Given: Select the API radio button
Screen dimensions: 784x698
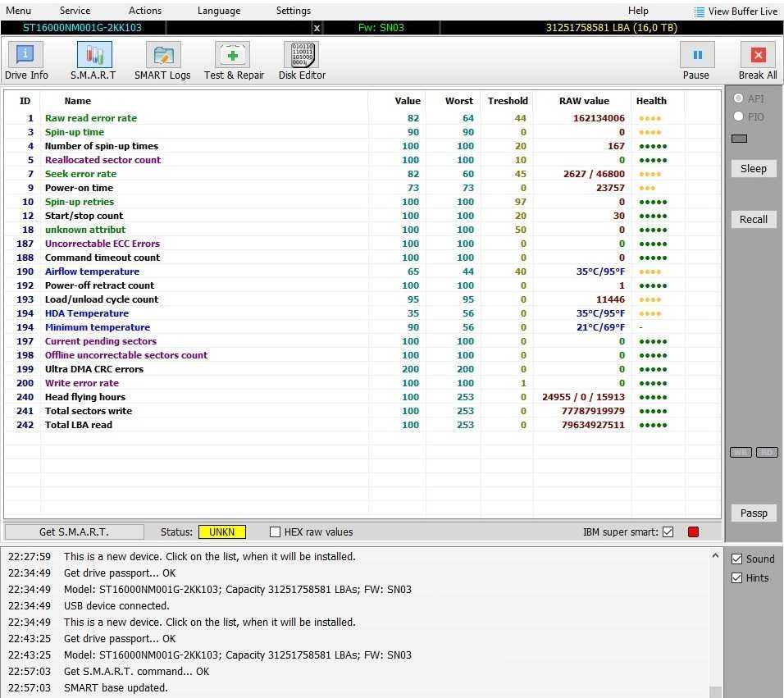Looking at the screenshot, I should pyautogui.click(x=738, y=98).
